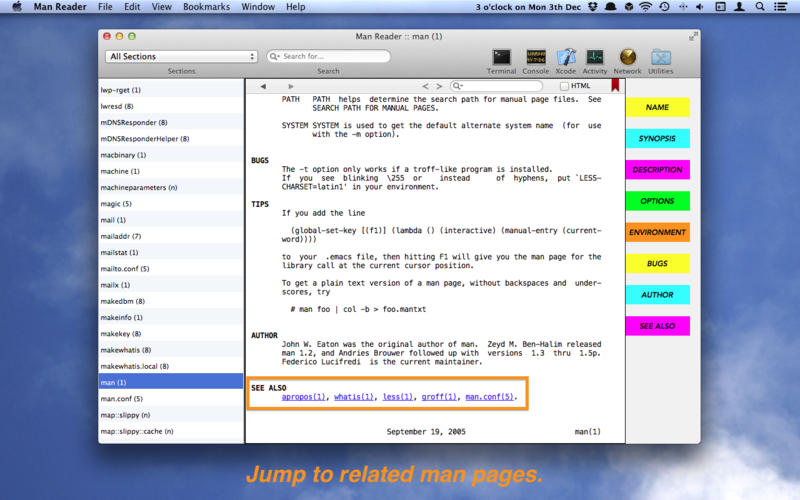Select makewhatis (8) in the list

(x=126, y=350)
